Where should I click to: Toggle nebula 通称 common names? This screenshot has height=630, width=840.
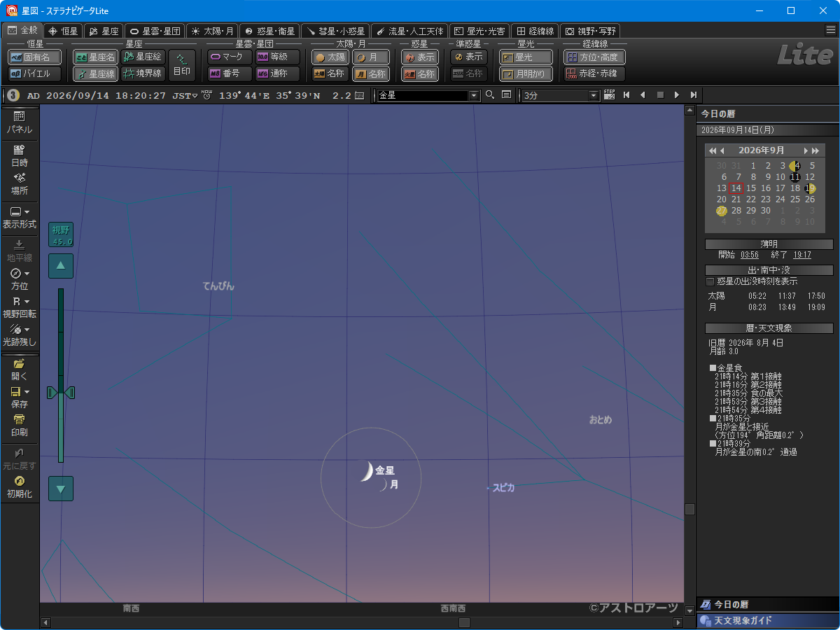[277, 73]
